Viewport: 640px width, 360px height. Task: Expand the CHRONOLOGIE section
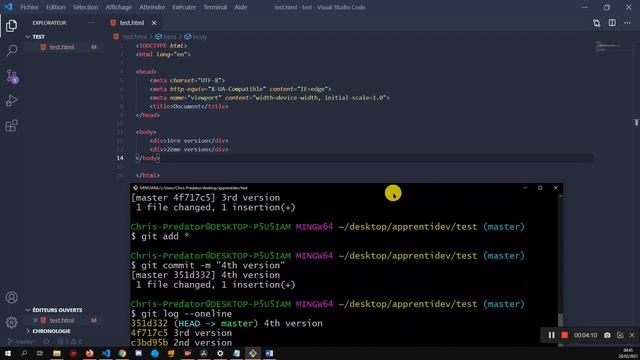(x=48, y=331)
